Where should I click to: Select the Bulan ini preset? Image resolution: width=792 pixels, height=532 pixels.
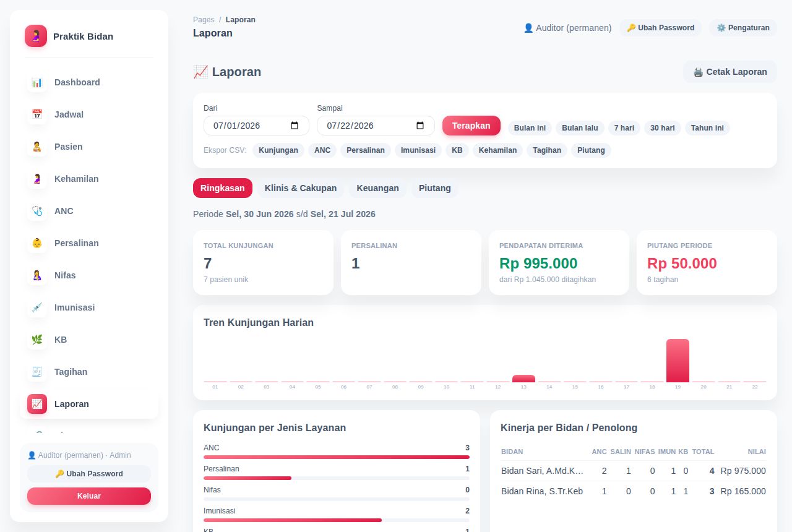tap(530, 128)
